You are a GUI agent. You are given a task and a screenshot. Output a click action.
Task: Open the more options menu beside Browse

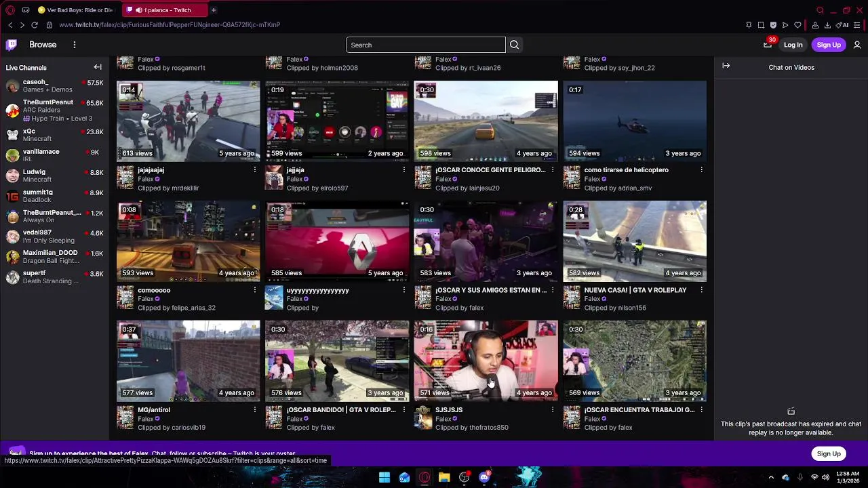[x=75, y=45]
